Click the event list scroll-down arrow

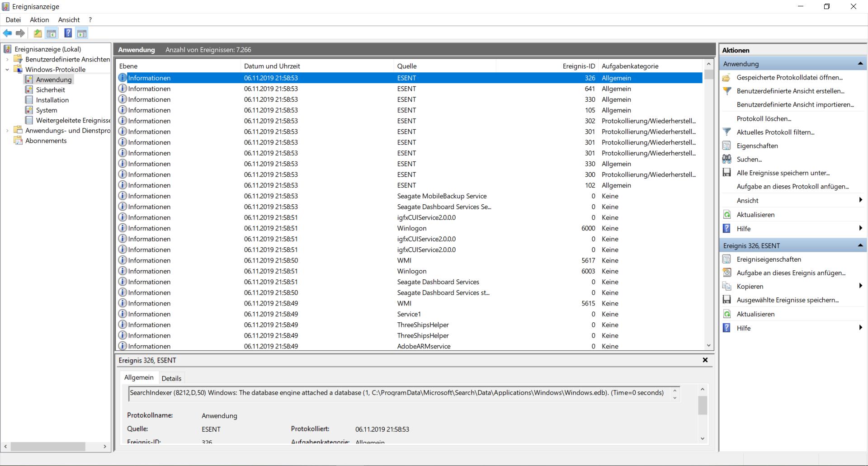[x=708, y=345]
